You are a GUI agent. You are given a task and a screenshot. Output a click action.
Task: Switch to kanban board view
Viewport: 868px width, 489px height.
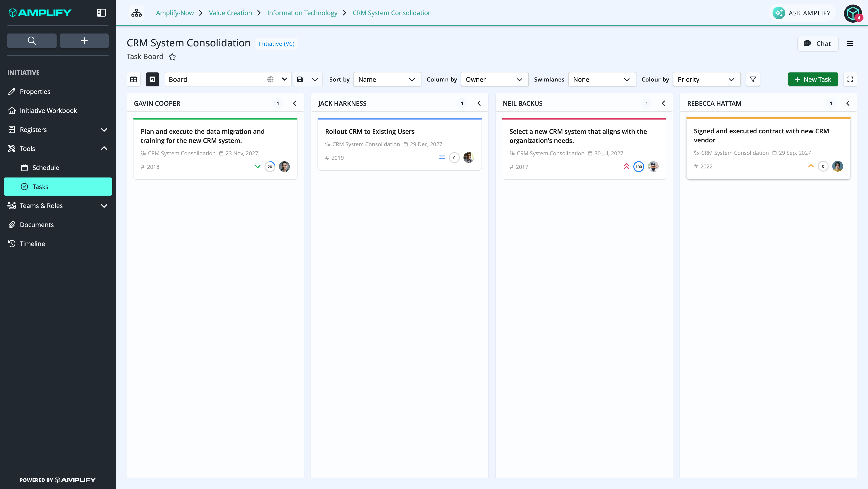152,79
